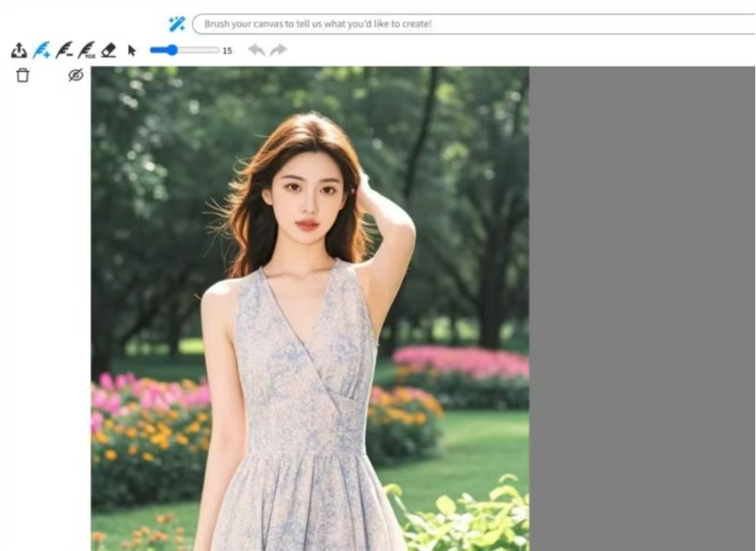Choose the pointer selection tool
This screenshot has height=551, width=756.
pyautogui.click(x=132, y=50)
